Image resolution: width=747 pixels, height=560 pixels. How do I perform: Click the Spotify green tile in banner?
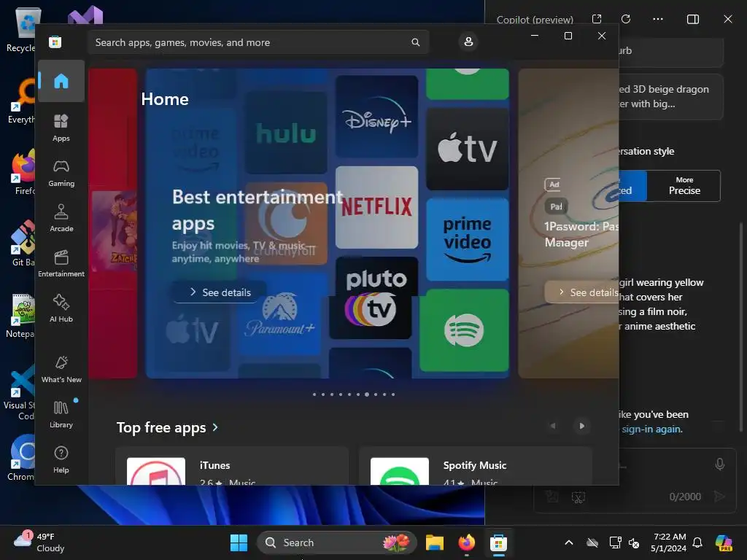pos(465,330)
